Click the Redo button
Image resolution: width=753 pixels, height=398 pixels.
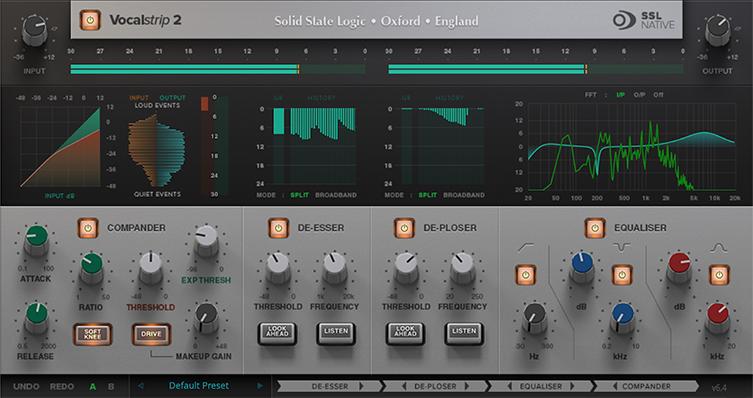[62, 386]
